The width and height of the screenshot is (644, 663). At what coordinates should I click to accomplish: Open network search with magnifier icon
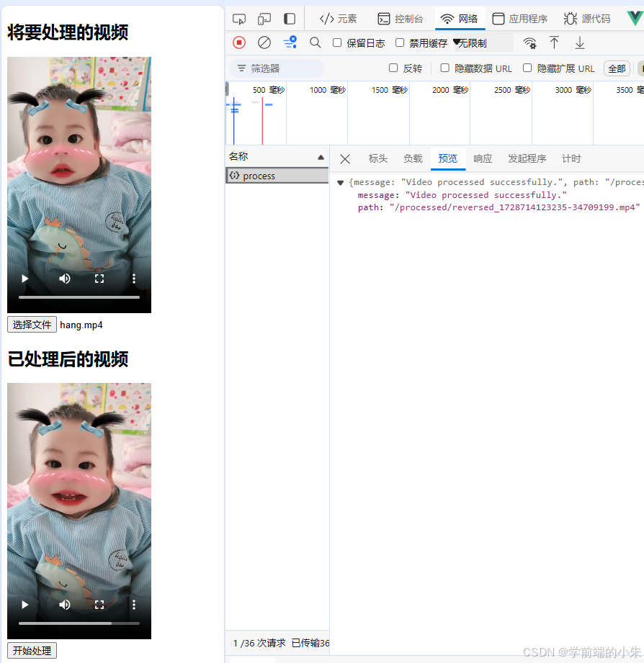(316, 42)
